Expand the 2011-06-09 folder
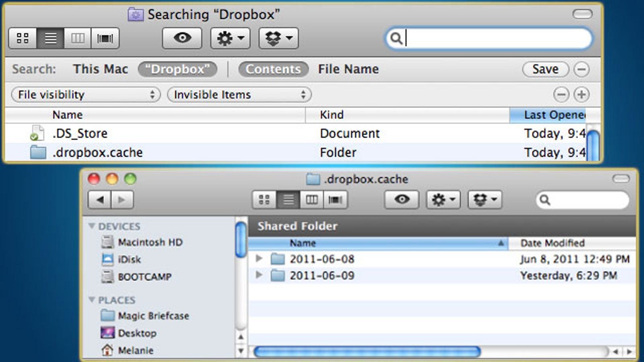Viewport: 644px width, 362px height. 259,275
